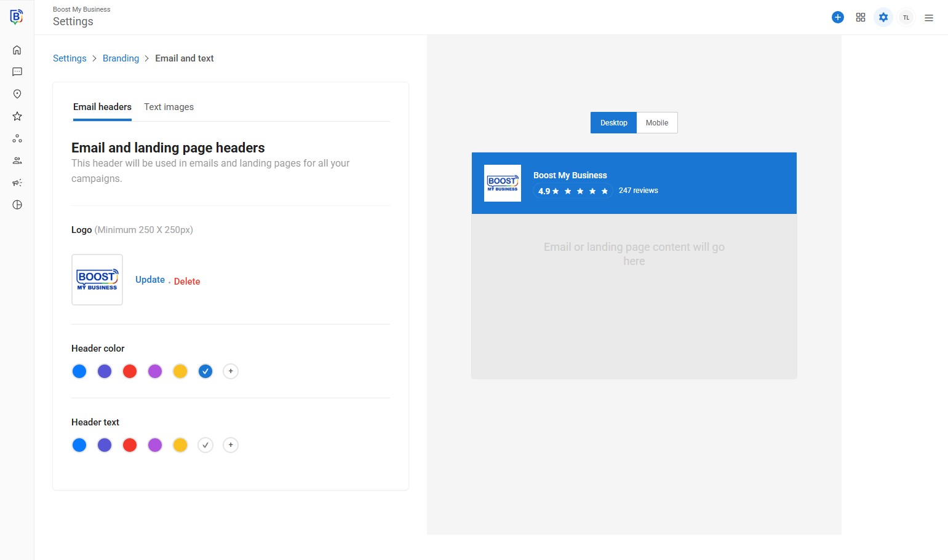Viewport: 948px width, 560px height.
Task: Add a custom header color
Action: pyautogui.click(x=231, y=371)
